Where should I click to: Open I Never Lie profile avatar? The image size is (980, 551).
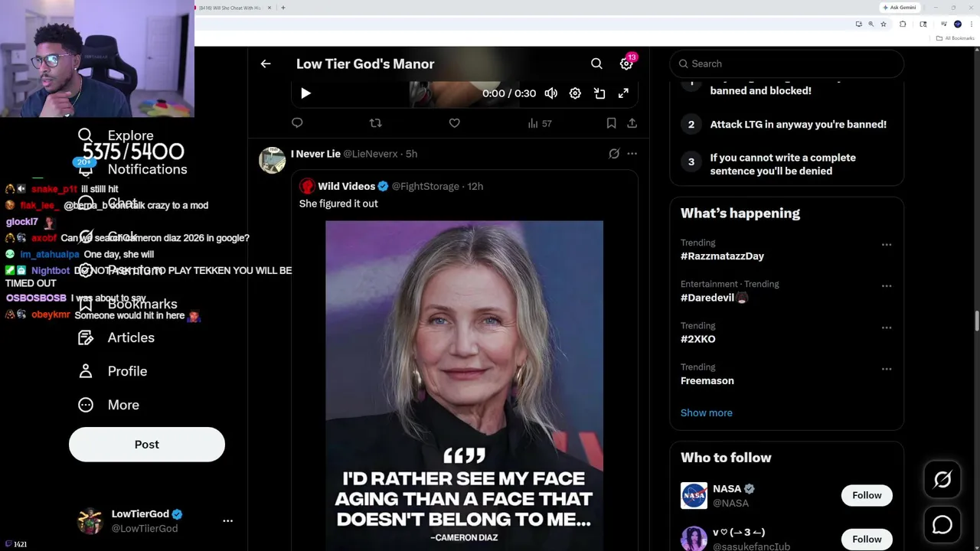272,160
